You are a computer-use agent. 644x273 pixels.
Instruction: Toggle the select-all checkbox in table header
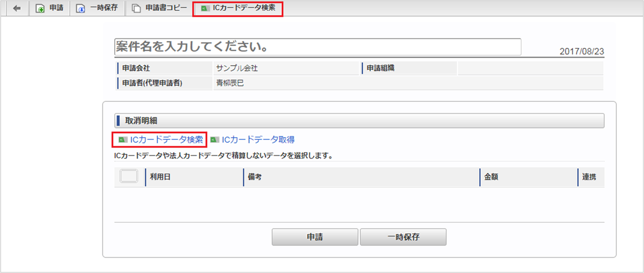(x=129, y=176)
